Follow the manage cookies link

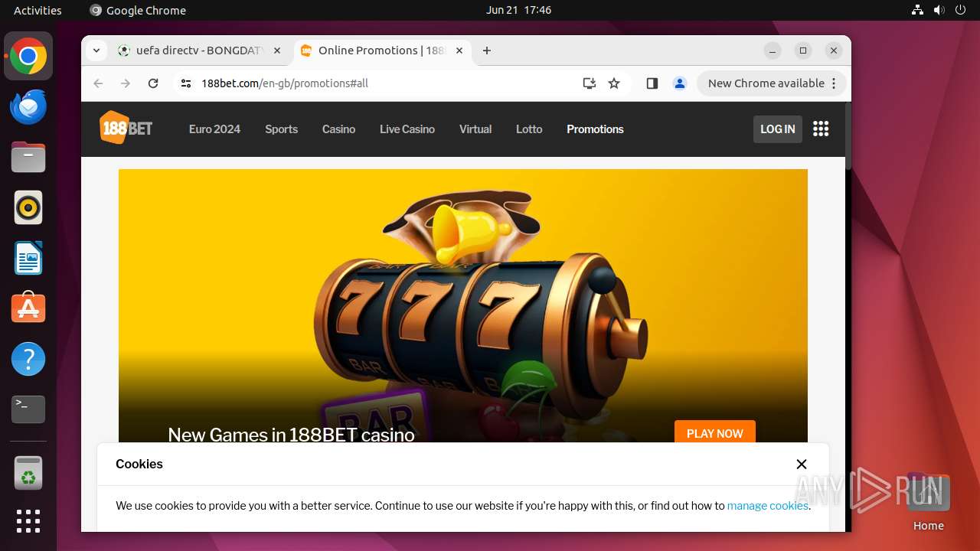(767, 506)
